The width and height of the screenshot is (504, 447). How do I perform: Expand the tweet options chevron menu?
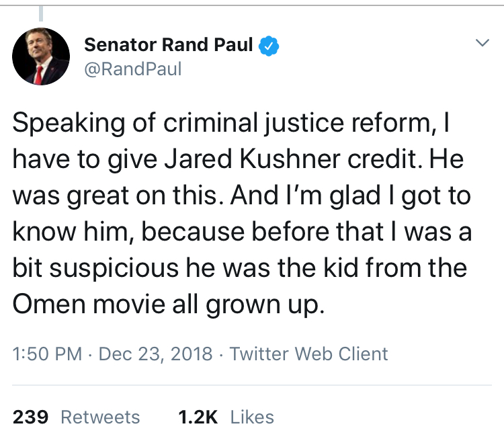[x=482, y=43]
